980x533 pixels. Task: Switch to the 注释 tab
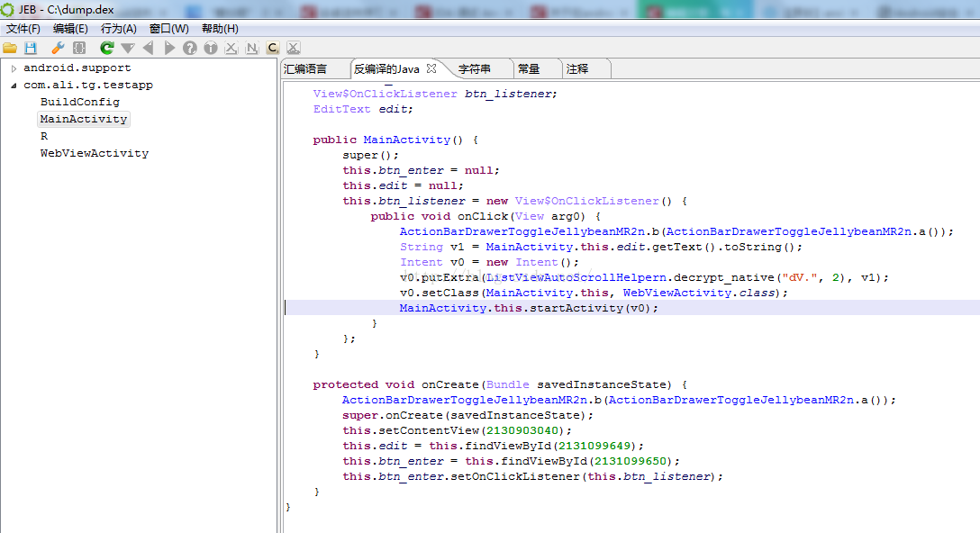pos(577,69)
